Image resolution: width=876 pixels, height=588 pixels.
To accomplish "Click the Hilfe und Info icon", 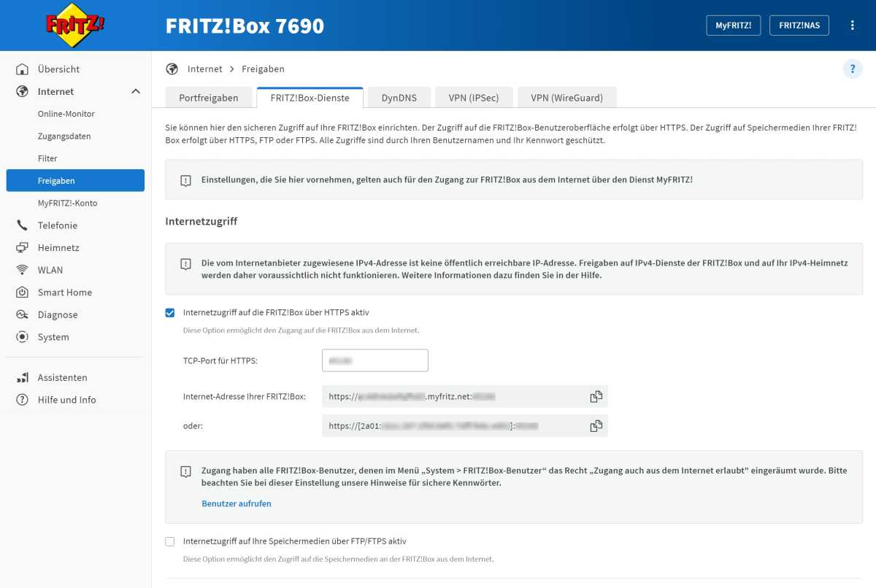I will coord(23,401).
